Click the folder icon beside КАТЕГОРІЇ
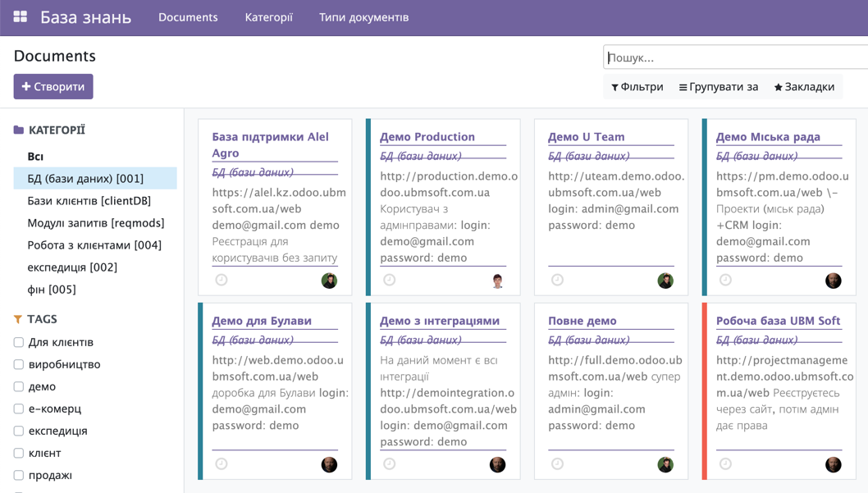 [18, 130]
